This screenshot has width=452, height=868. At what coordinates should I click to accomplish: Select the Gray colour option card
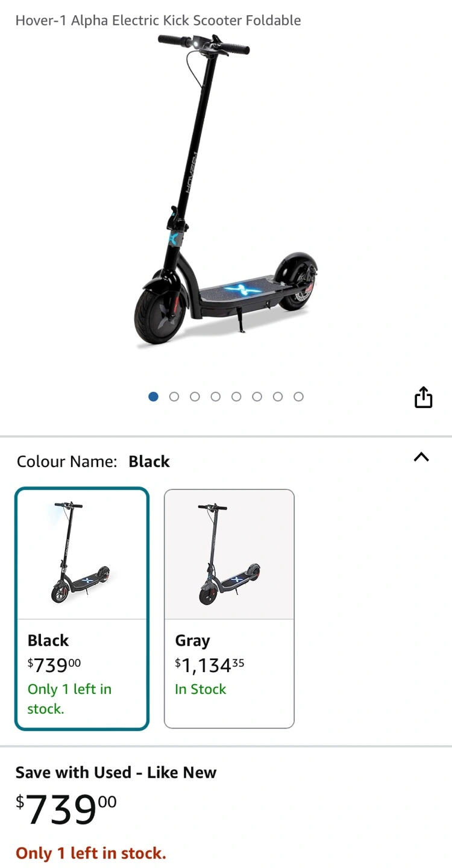click(x=229, y=609)
